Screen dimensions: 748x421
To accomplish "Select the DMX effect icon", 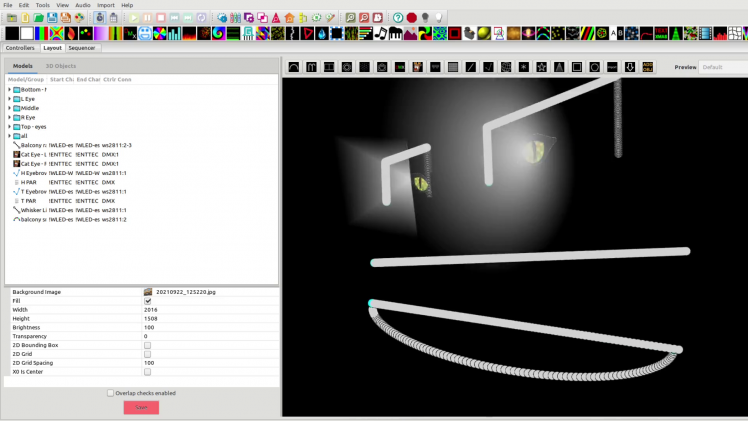I will [130, 33].
